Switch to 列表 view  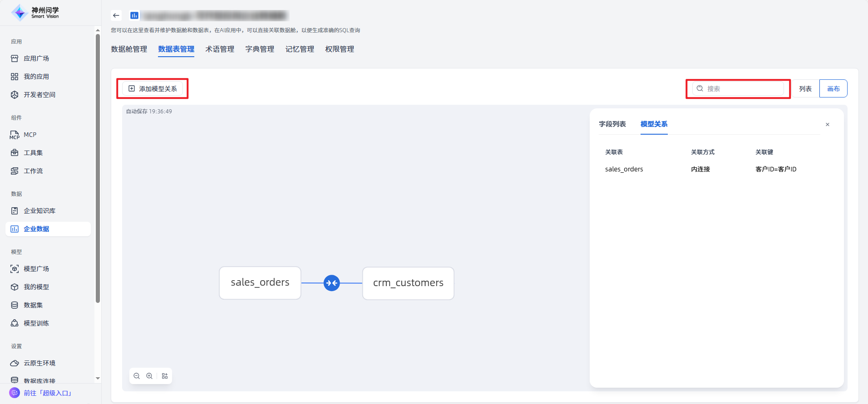click(805, 89)
